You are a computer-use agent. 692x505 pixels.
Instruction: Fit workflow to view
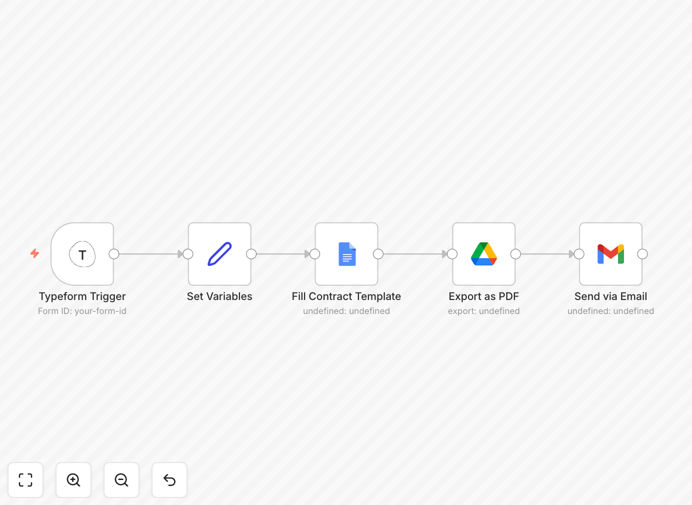tap(26, 480)
